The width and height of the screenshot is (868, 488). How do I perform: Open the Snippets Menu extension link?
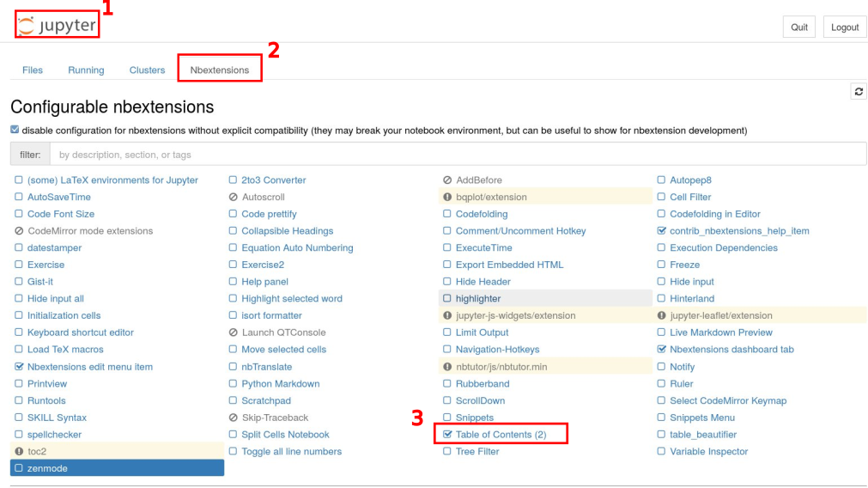point(702,418)
